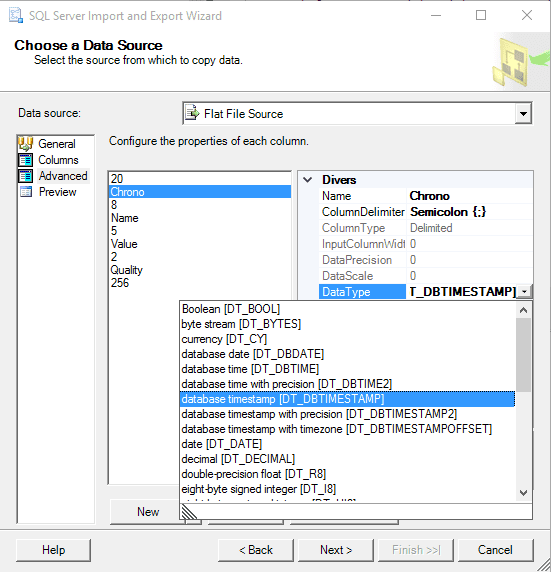Image resolution: width=551 pixels, height=572 pixels.
Task: Proceed with the Next button
Action: point(336,550)
